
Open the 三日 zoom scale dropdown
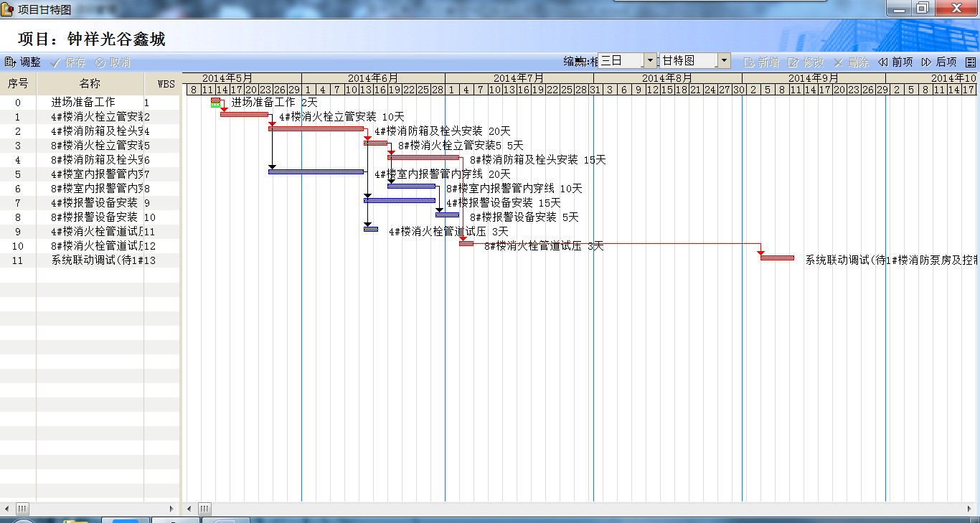(650, 61)
